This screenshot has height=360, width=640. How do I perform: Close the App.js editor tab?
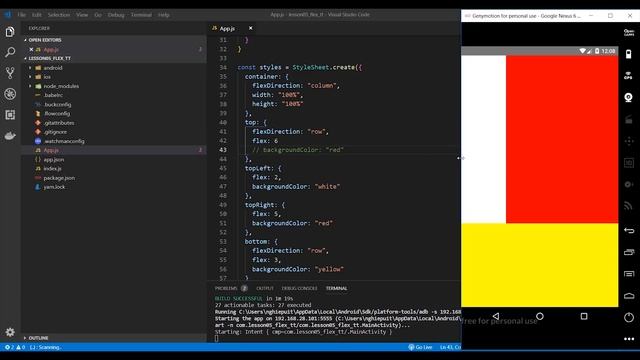point(251,28)
